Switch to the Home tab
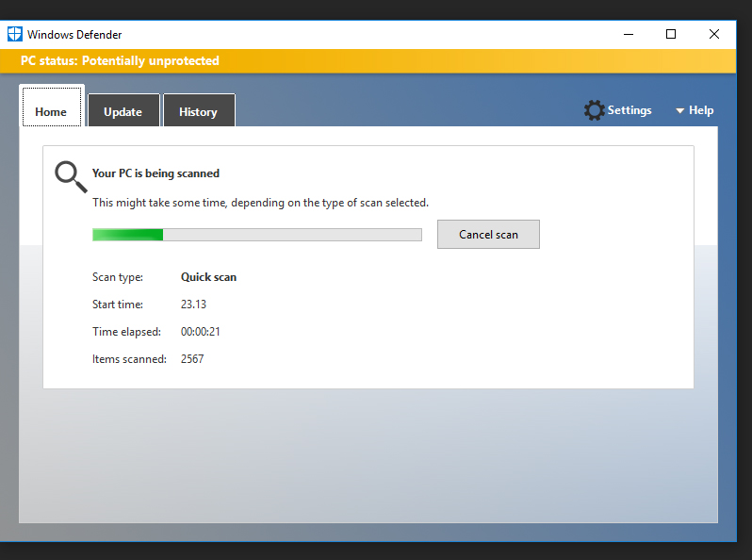This screenshot has height=560, width=752. pos(52,107)
